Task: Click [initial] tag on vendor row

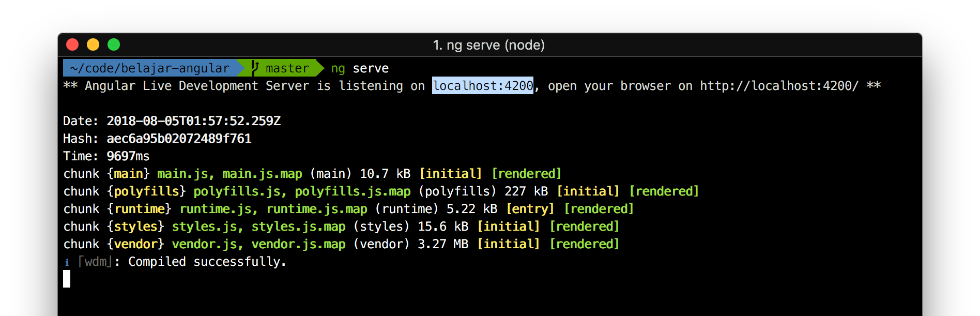Action: [x=508, y=244]
